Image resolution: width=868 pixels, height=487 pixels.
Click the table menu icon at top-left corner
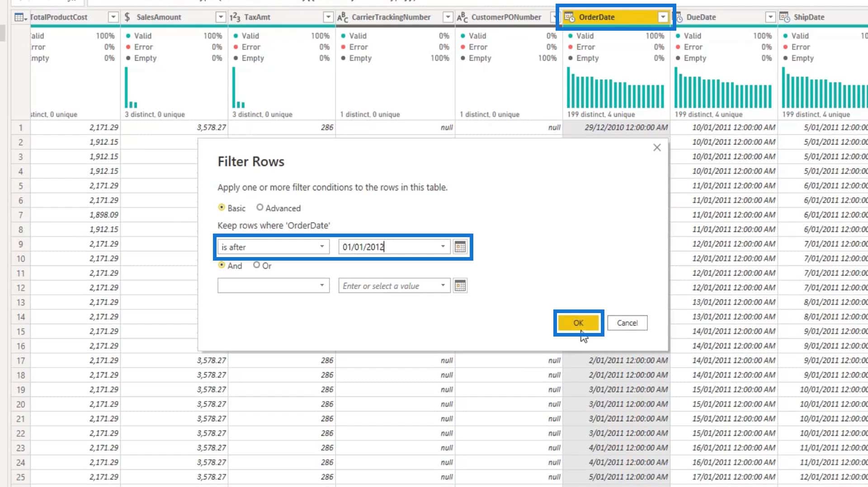[x=21, y=17]
